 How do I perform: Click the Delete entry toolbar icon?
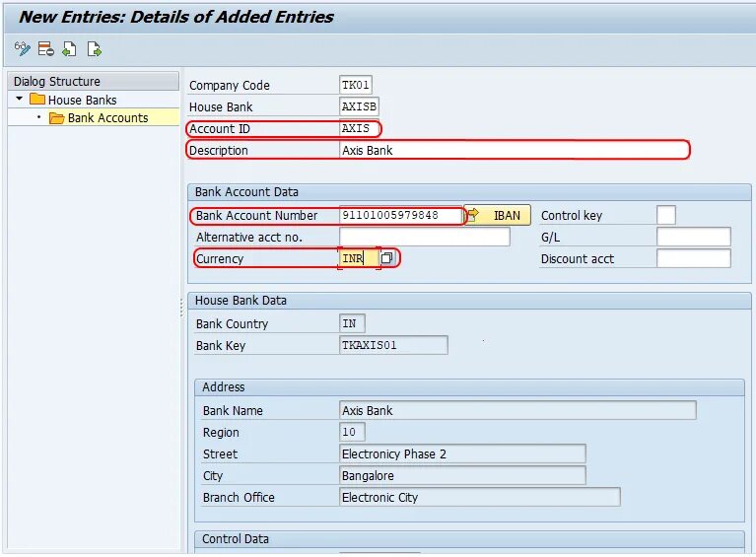pos(45,48)
